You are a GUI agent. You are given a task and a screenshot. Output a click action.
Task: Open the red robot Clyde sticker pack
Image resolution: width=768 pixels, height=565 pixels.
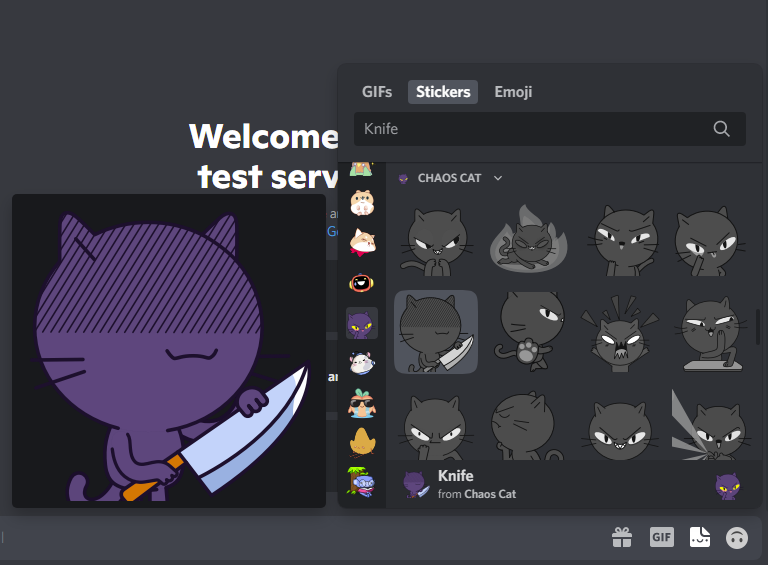[361, 282]
